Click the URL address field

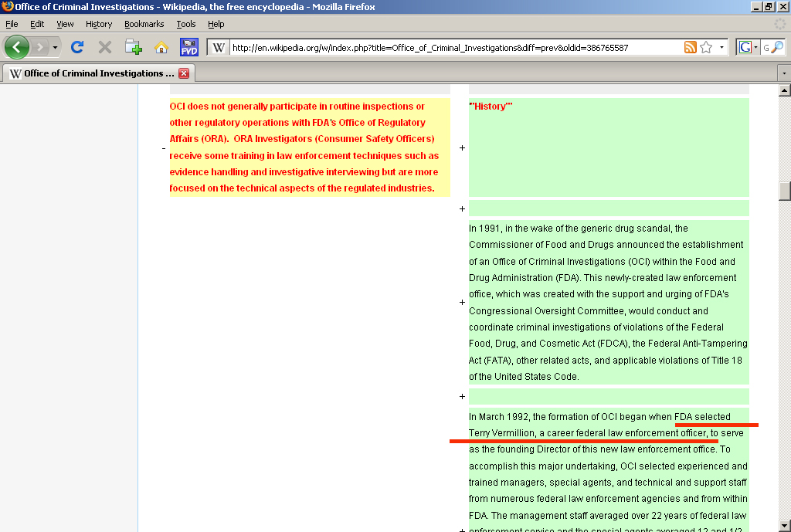(456, 48)
